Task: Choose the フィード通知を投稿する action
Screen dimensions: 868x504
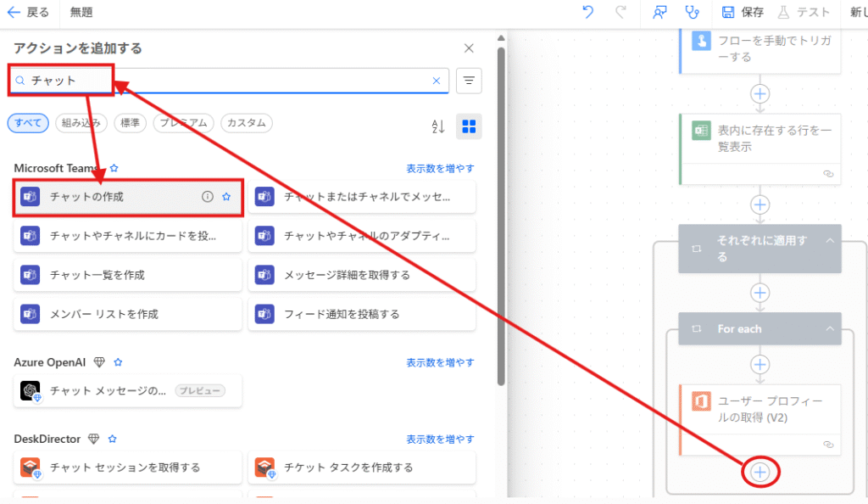Action: click(362, 314)
